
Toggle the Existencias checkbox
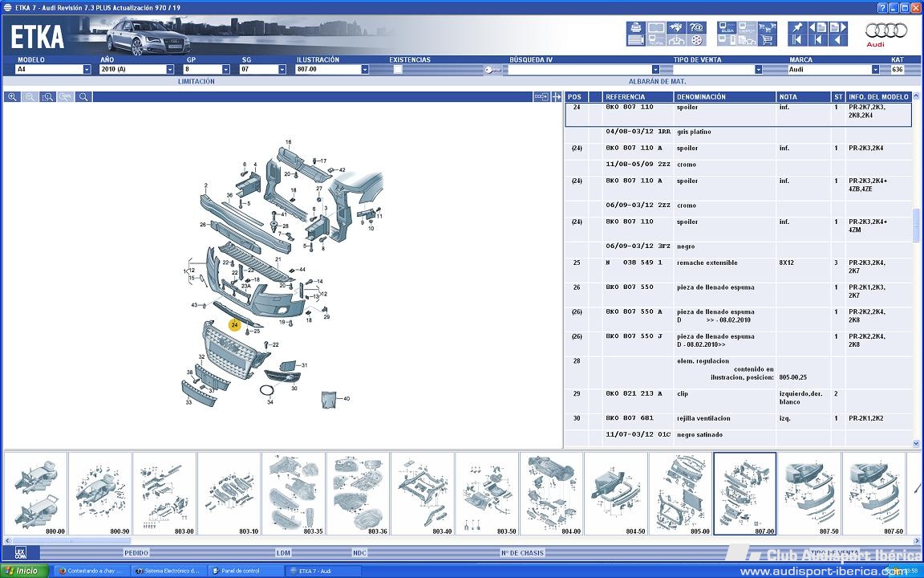tap(398, 70)
